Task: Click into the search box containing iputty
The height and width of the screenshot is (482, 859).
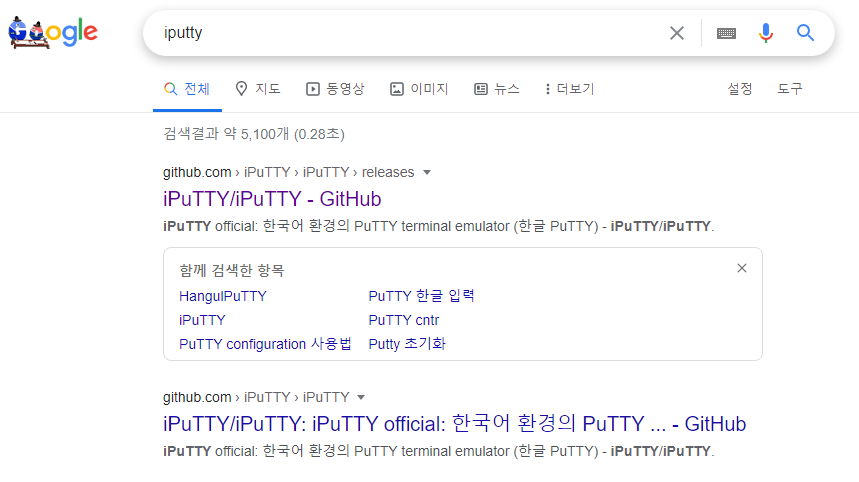Action: (x=405, y=33)
